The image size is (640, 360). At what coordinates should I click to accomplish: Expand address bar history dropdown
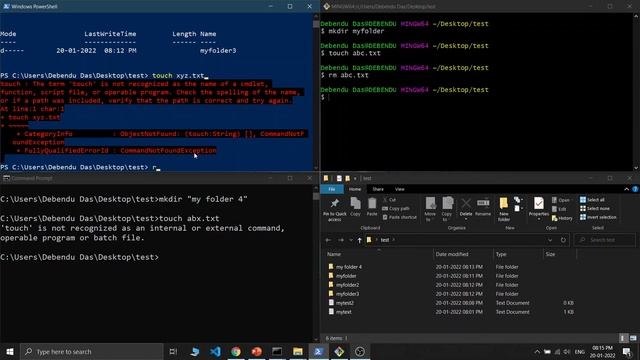pos(550,240)
